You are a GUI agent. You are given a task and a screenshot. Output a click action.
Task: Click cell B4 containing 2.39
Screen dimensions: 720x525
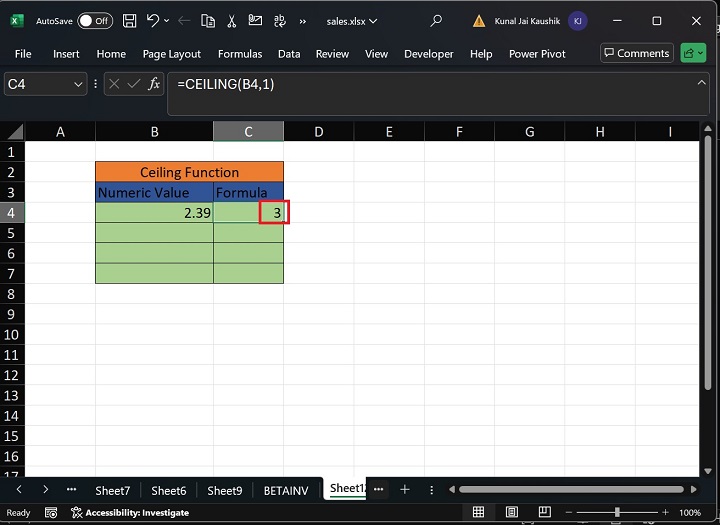tap(154, 213)
